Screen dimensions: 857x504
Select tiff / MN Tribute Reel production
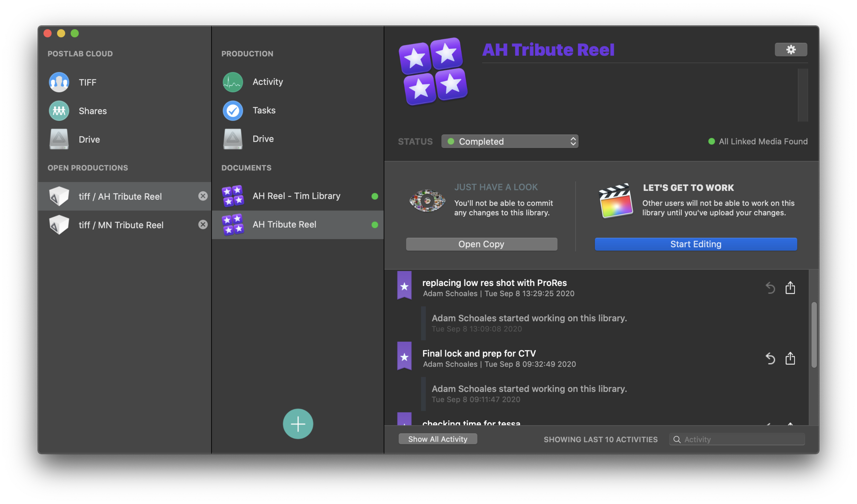(x=121, y=225)
